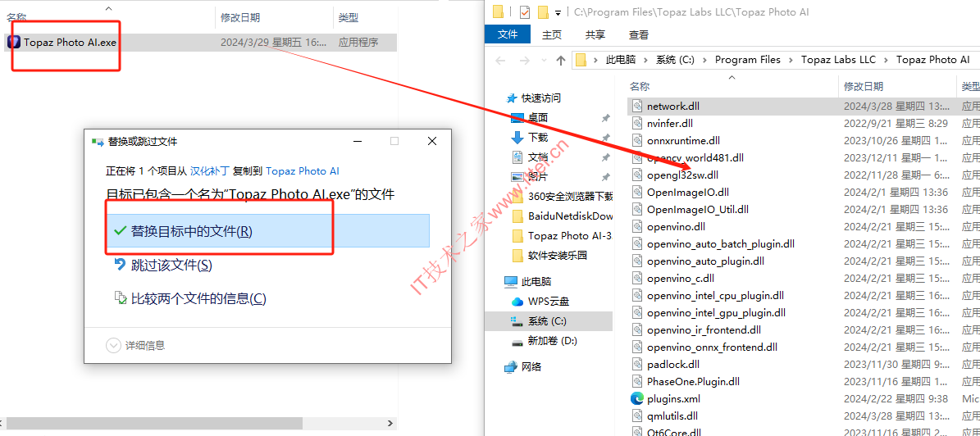Image resolution: width=980 pixels, height=436 pixels.
Task: Unpin 桌面 via its pin icon
Action: tap(605, 118)
